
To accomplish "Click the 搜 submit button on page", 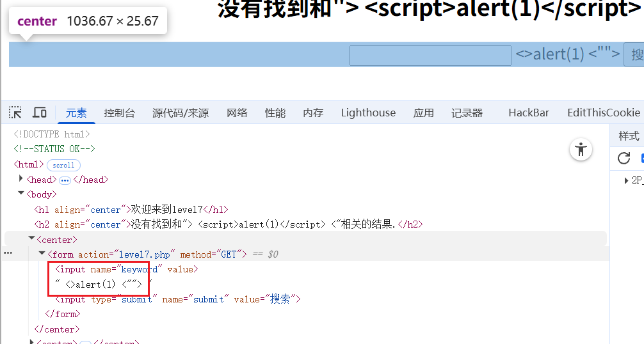I will click(634, 54).
